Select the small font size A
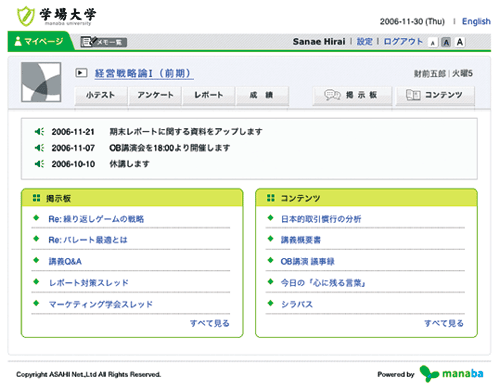Screen dimensions: 500x390 (x=433, y=43)
